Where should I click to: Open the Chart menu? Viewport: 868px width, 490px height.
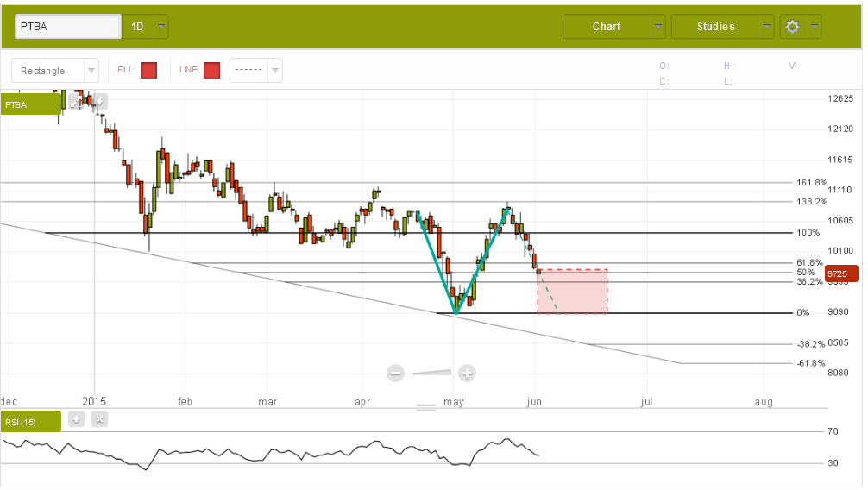(x=613, y=27)
